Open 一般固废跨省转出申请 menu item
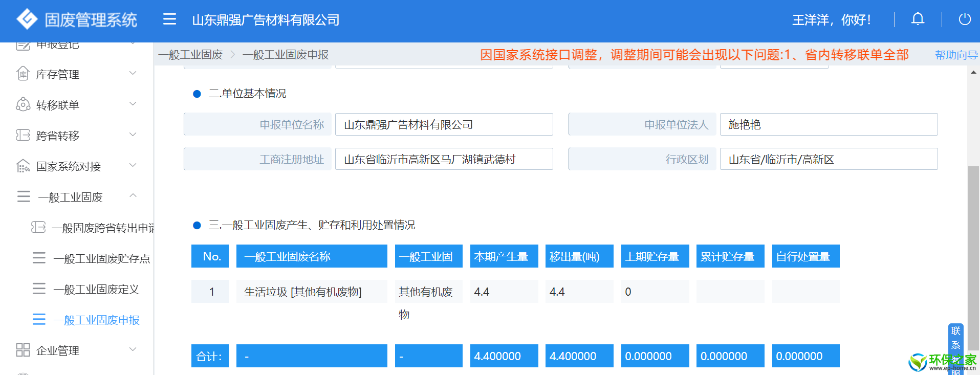The height and width of the screenshot is (375, 980). pyautogui.click(x=102, y=228)
